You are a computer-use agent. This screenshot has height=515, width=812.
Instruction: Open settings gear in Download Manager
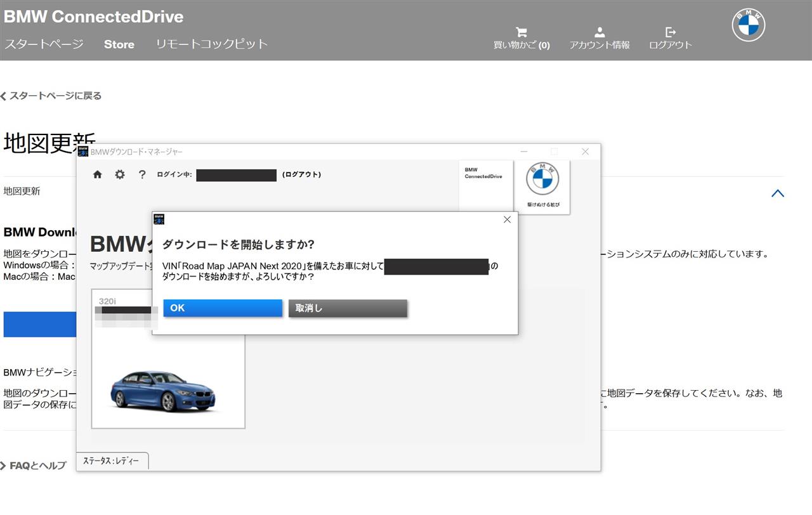(x=120, y=174)
